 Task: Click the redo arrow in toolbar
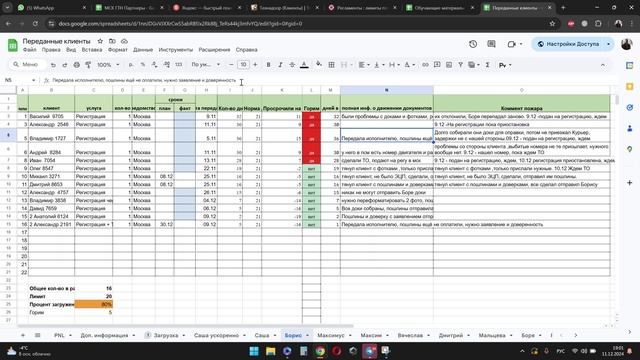(x=64, y=65)
